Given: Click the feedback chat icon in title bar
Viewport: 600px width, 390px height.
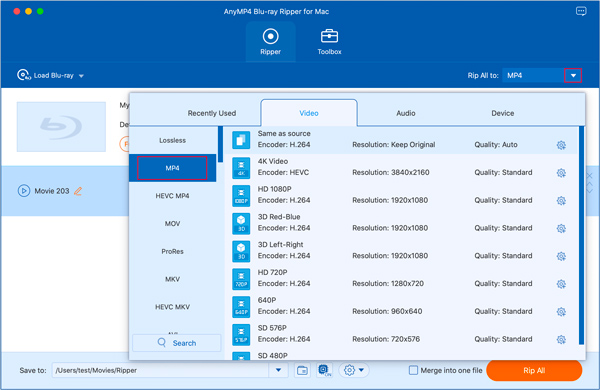Looking at the screenshot, I should tap(581, 11).
